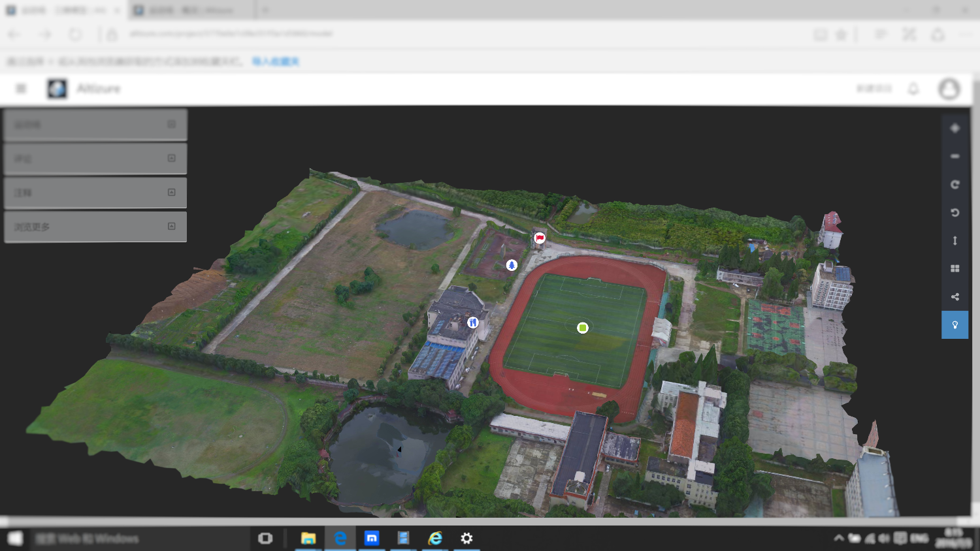Screen dimensions: 980x551
Task: Switch to the first browser tab
Action: [x=63, y=10]
